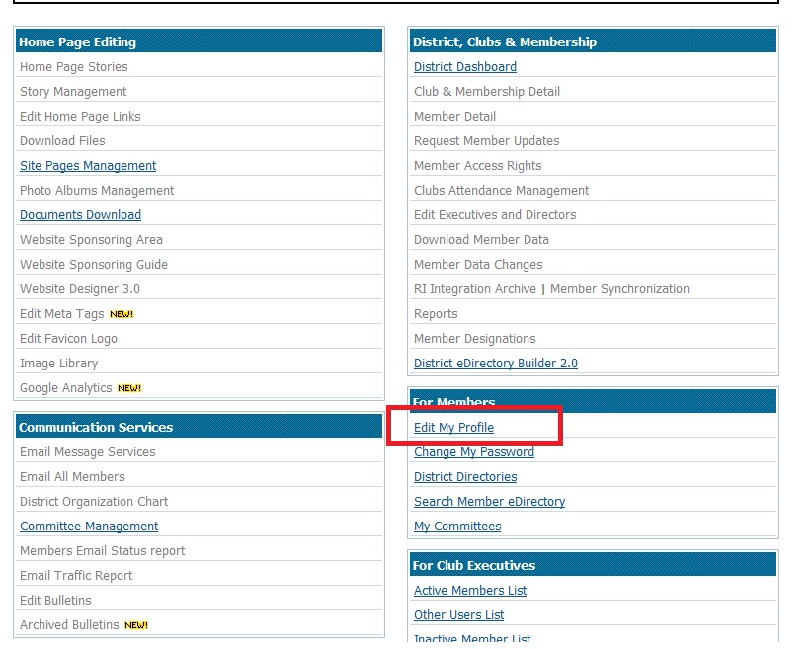Open the District Dashboard link
The image size is (812, 649).
pos(464,67)
